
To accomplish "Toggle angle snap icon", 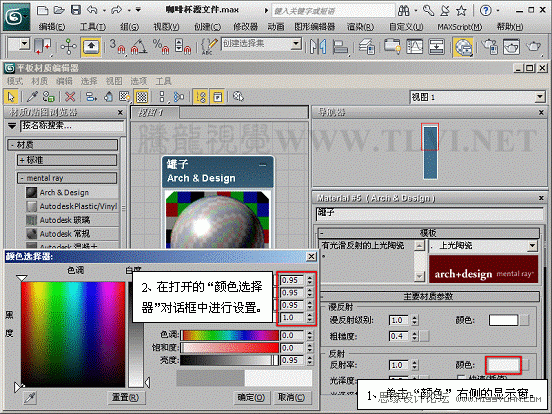I will [139, 46].
